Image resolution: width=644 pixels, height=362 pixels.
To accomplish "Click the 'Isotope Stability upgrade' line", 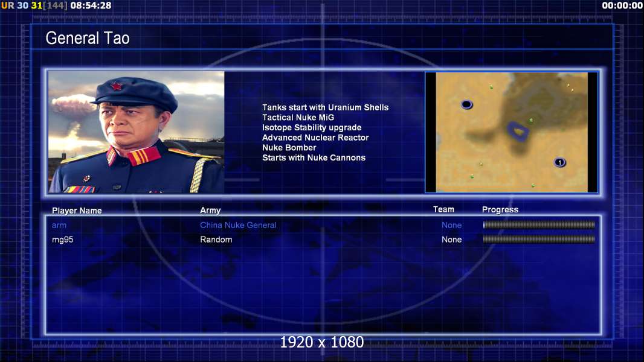I will [x=312, y=127].
